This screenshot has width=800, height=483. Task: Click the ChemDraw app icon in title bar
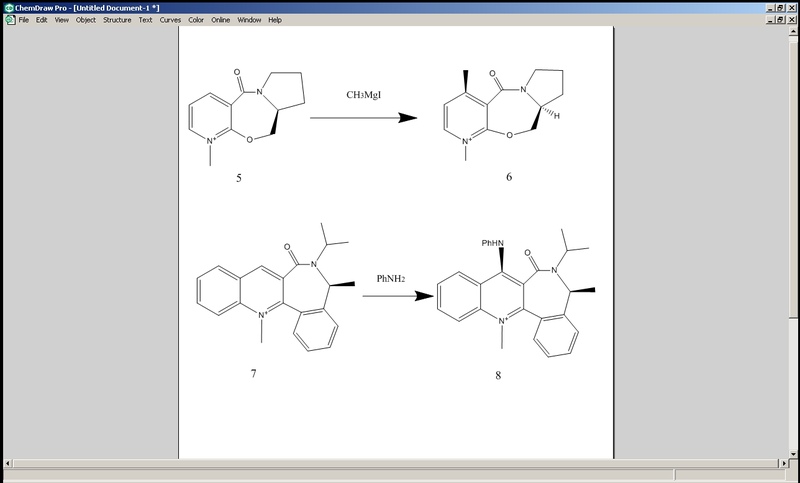coord(9,8)
